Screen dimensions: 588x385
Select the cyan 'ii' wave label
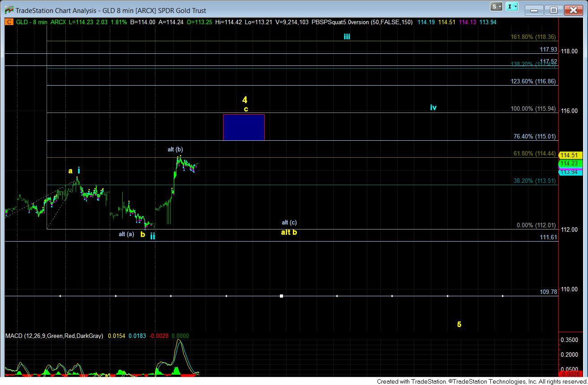click(x=153, y=236)
